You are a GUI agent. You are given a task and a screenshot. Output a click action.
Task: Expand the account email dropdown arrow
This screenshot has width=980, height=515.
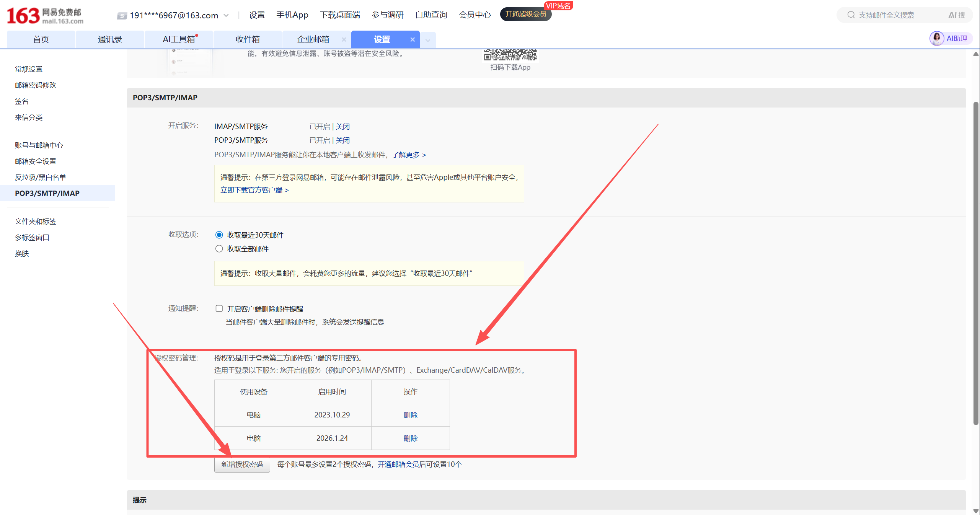(226, 16)
